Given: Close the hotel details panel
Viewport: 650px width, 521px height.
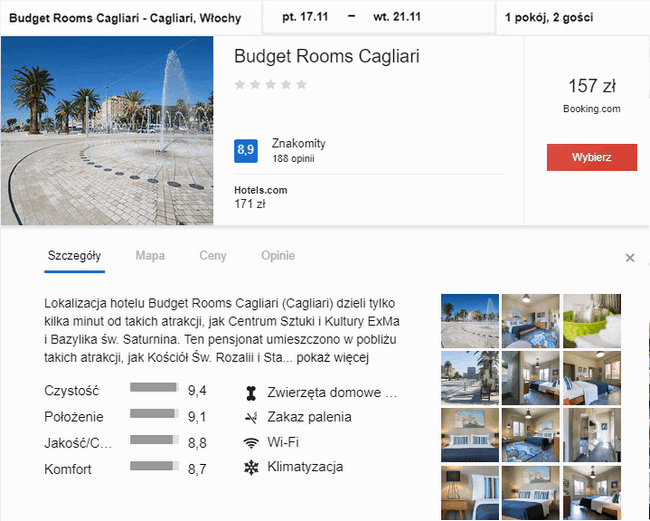Looking at the screenshot, I should (x=629, y=258).
